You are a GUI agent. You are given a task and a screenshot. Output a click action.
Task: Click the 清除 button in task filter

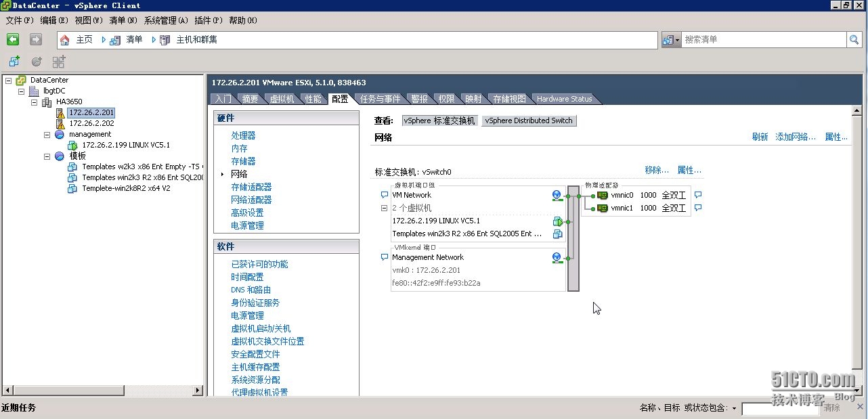(x=832, y=408)
